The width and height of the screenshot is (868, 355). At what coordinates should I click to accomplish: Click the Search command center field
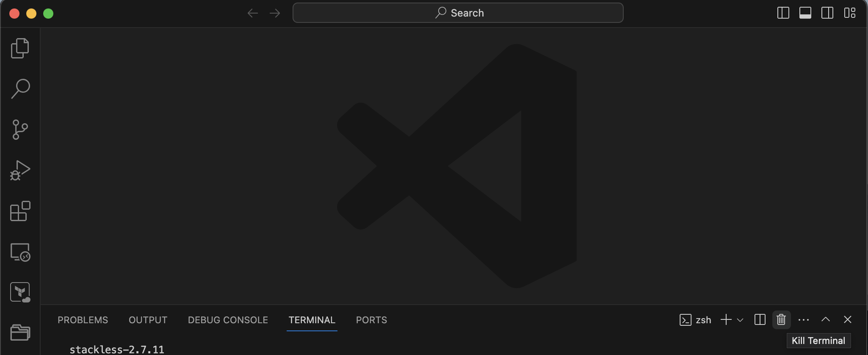tap(458, 13)
